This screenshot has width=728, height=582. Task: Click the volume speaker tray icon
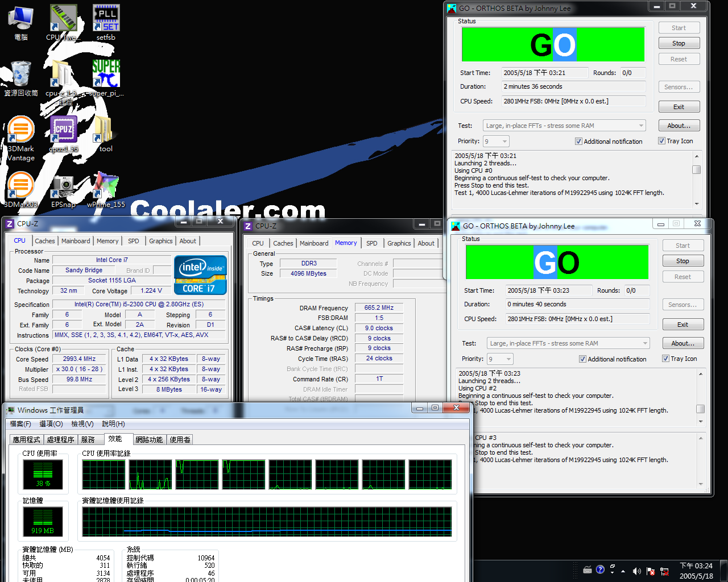pyautogui.click(x=636, y=571)
